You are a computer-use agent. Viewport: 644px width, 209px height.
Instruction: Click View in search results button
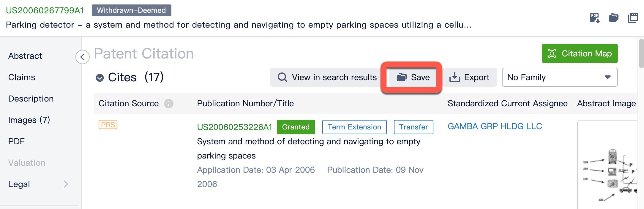pos(327,77)
